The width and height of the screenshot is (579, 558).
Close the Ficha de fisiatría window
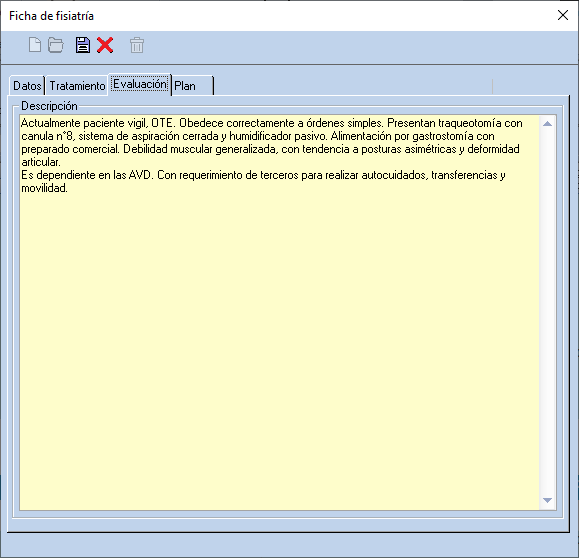563,15
